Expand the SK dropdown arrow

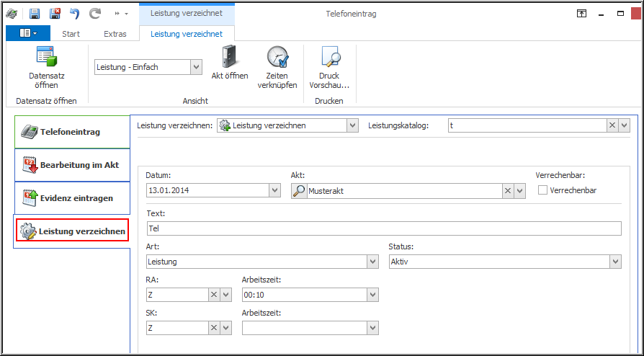[226, 328]
